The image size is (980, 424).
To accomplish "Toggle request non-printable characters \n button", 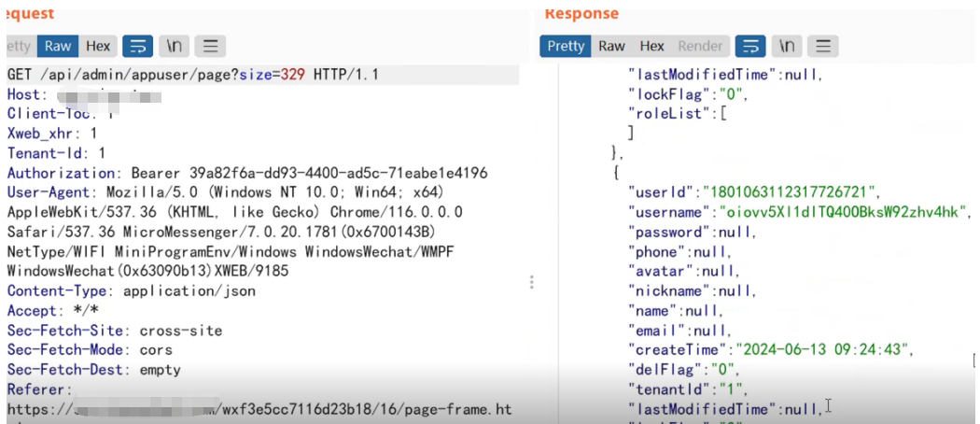I will point(175,46).
